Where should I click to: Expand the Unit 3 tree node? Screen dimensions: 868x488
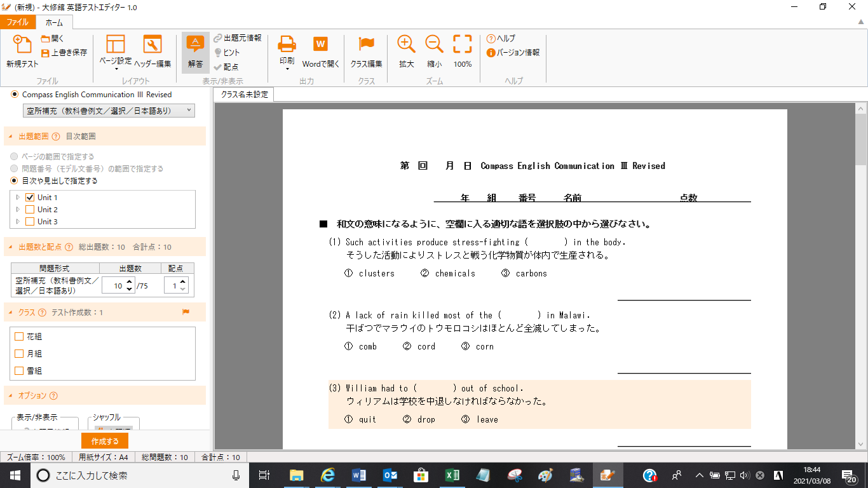18,222
